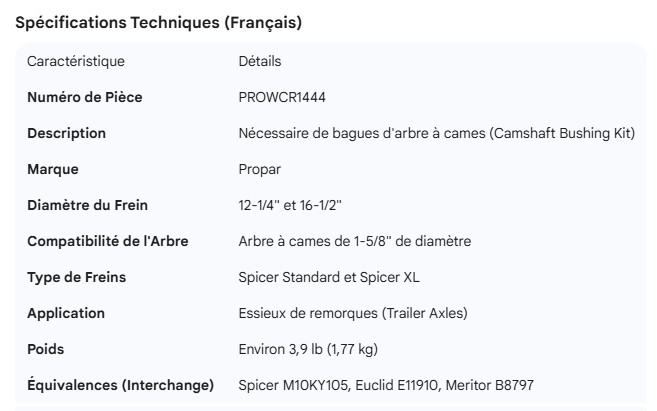Select the Description row label
Image resolution: width=657 pixels, height=411 pixels.
point(66,134)
